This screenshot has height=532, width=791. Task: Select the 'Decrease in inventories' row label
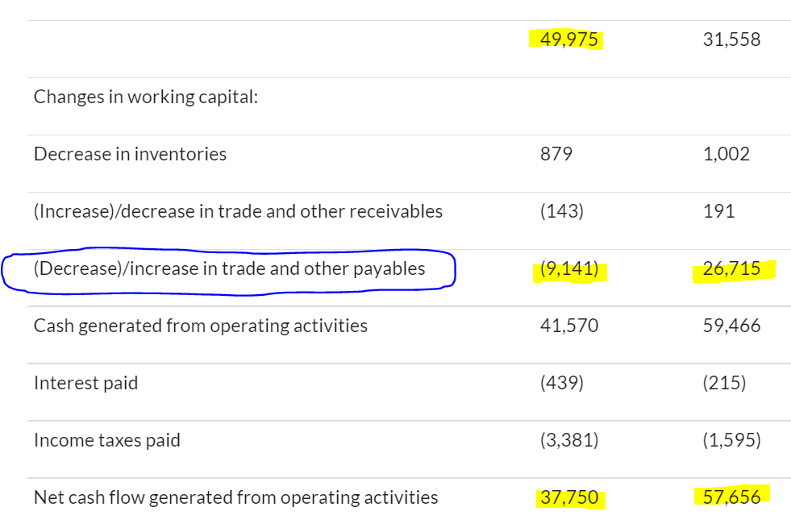[x=130, y=154]
